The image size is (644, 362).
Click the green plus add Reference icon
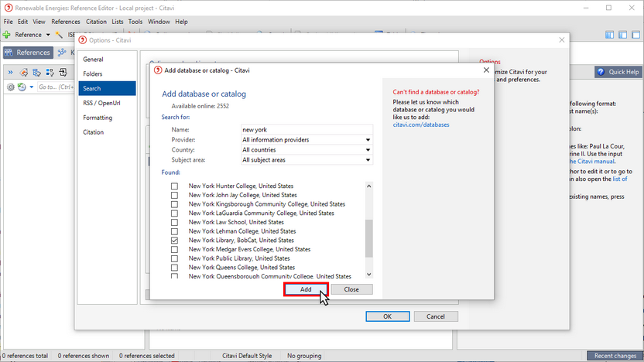point(6,35)
